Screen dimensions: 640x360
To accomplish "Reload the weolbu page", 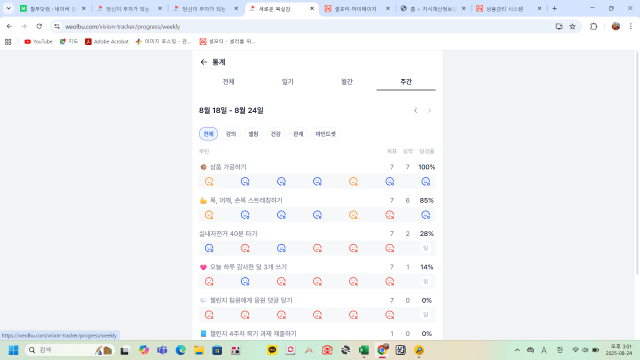I will click(39, 27).
